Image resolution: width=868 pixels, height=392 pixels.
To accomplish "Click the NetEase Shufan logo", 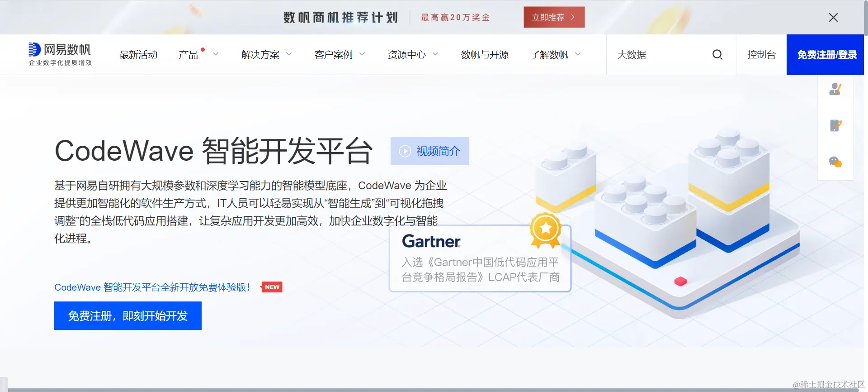I will (60, 54).
